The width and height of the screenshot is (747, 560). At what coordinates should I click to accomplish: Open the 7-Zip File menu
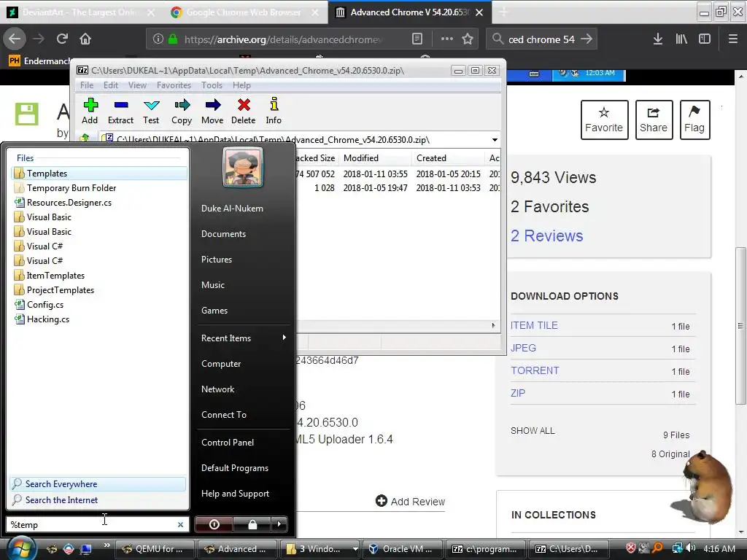(87, 85)
